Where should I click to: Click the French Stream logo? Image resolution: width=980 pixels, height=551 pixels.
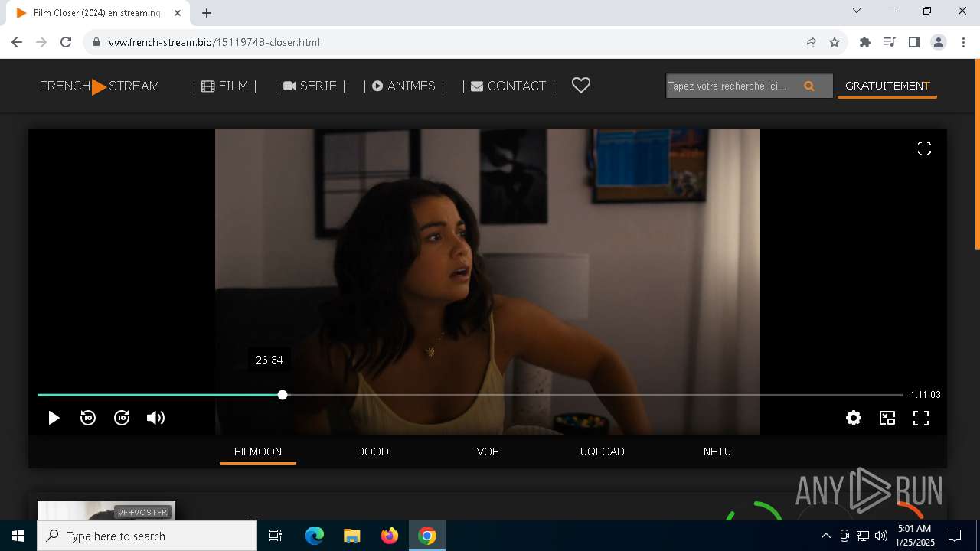(x=100, y=86)
